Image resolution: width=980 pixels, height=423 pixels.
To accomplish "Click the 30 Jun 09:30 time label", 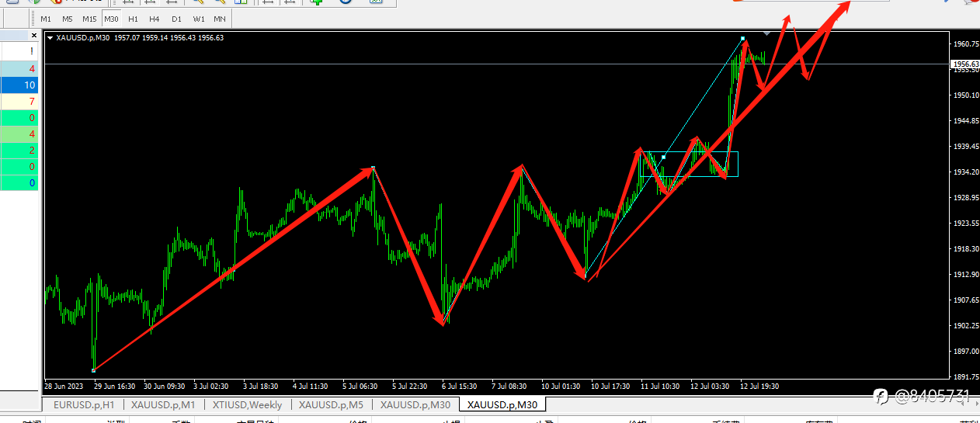I will click(x=164, y=386).
